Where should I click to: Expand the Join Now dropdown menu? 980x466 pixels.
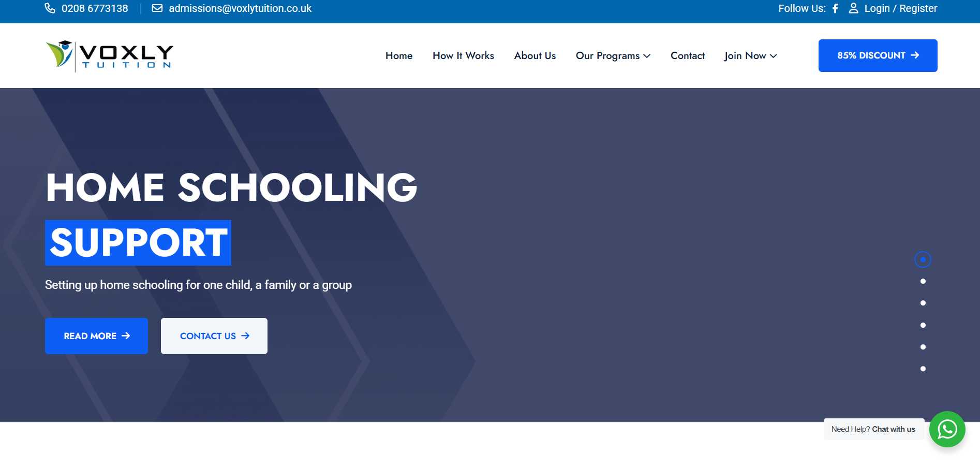click(750, 56)
